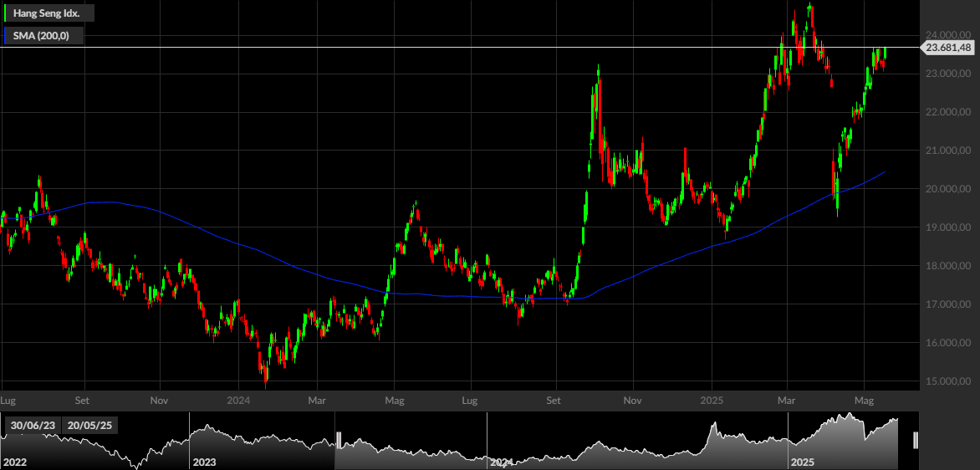Select the end date field 20/05/25
Viewport: 980px width, 470px height.
coord(89,426)
